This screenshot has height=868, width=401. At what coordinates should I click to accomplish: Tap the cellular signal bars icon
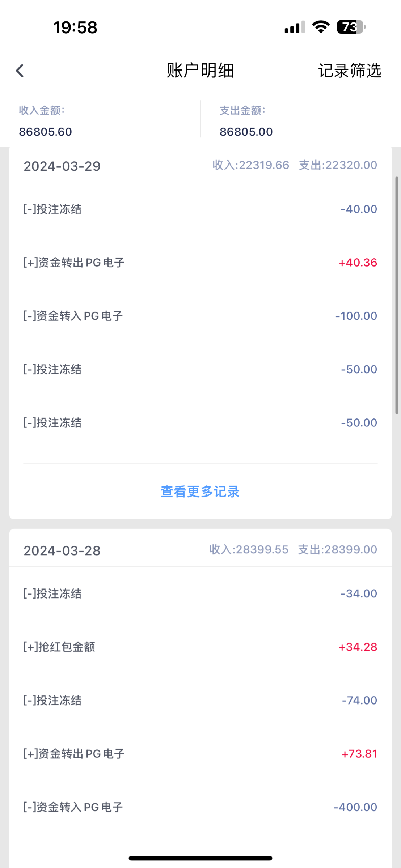295,27
